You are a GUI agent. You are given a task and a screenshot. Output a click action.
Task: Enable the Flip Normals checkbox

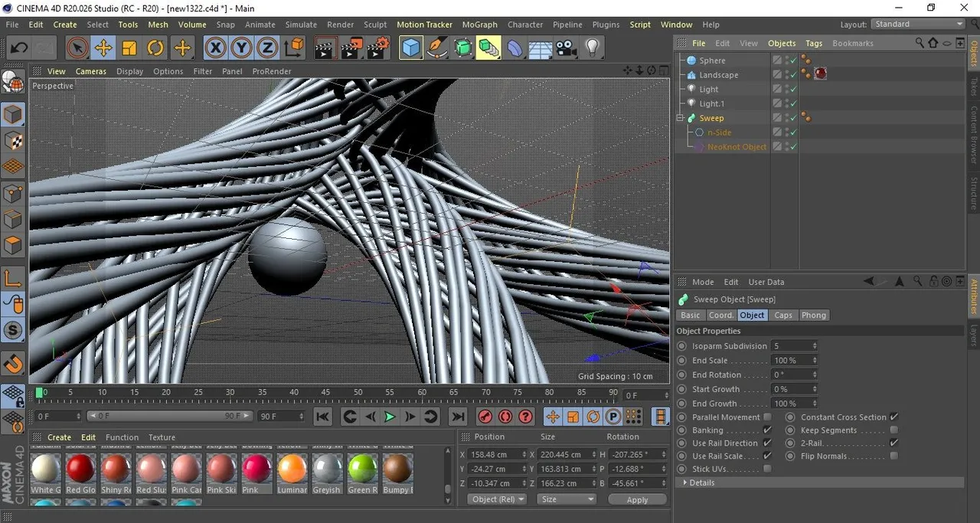click(893, 456)
